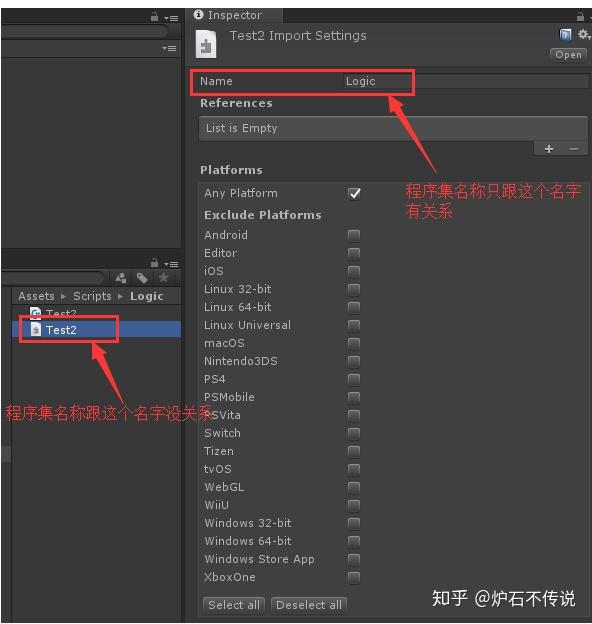The image size is (592, 624).
Task: Toggle the Editor exclude checkbox
Action: coord(354,253)
